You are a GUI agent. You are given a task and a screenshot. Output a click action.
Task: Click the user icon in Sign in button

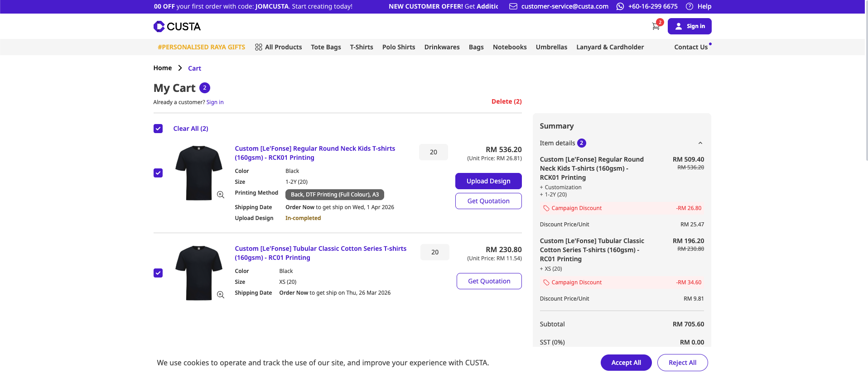[x=679, y=26]
